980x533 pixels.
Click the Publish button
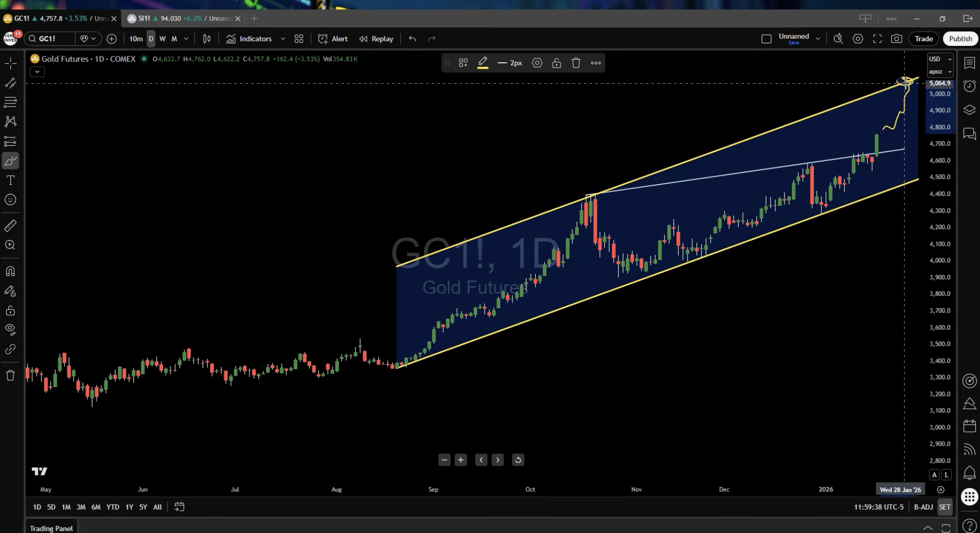[x=960, y=39]
